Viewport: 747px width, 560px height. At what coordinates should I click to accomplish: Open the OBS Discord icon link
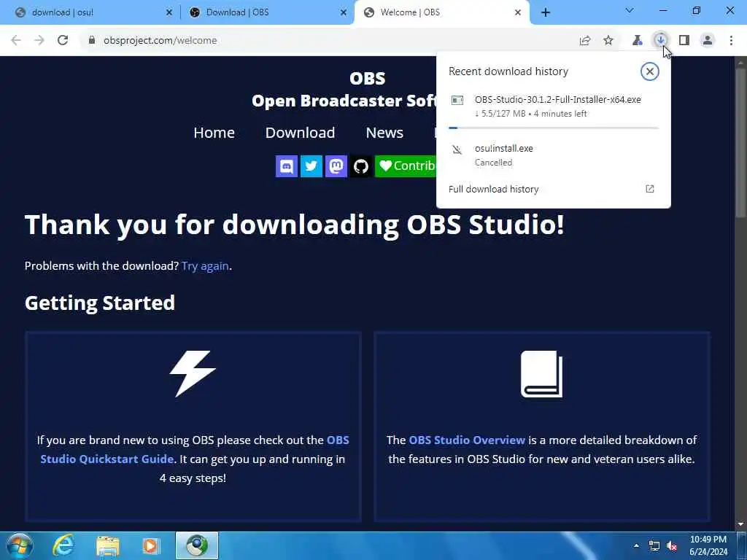click(286, 166)
